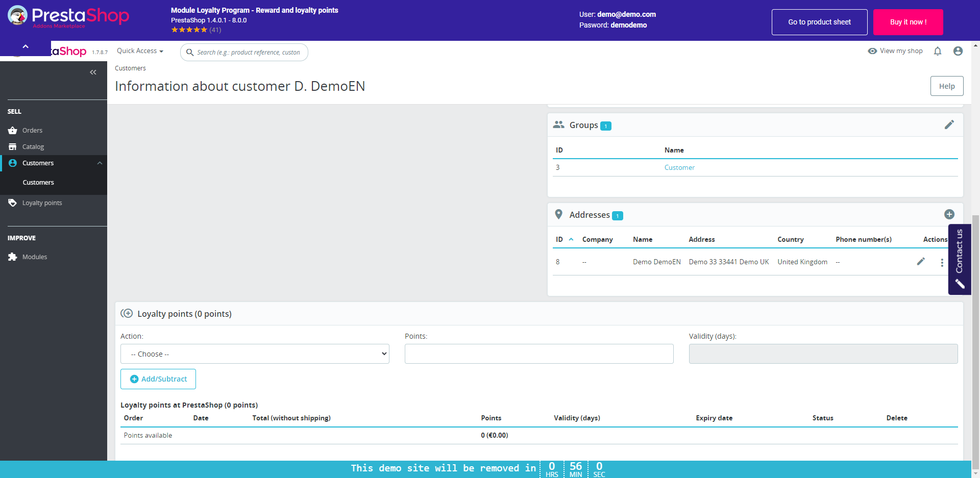
Task: Click the Orders basket icon
Action: tap(13, 131)
